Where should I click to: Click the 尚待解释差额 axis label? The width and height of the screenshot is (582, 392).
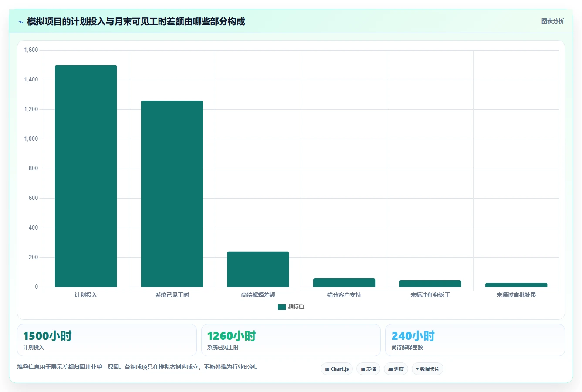tap(258, 295)
